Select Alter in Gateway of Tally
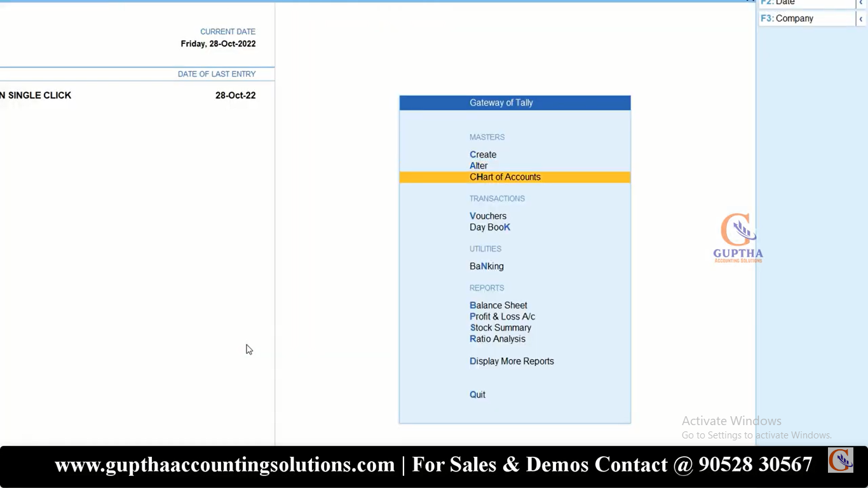 478,166
